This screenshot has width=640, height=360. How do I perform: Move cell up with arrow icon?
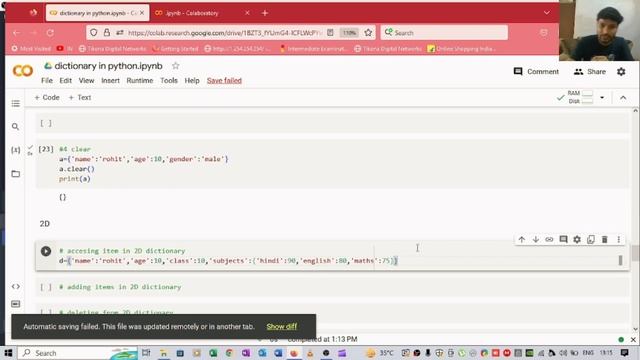[522, 240]
